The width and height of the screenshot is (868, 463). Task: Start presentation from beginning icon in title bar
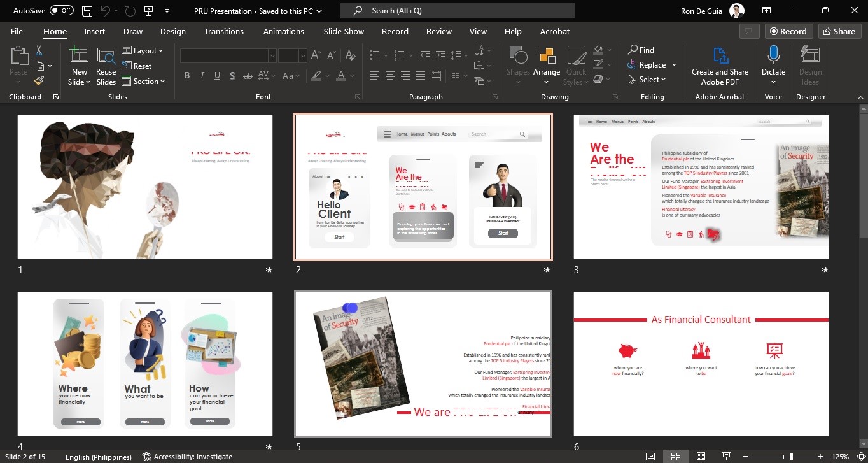[x=148, y=11]
